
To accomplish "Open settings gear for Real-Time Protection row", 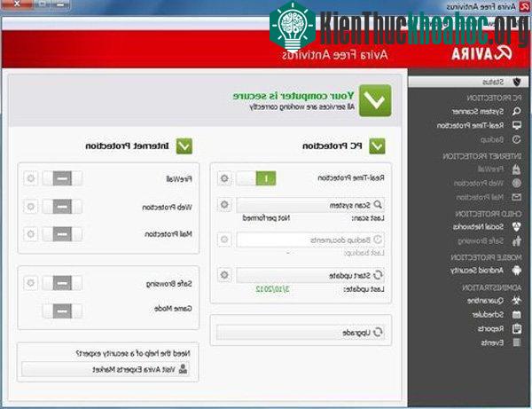I will pos(224,178).
